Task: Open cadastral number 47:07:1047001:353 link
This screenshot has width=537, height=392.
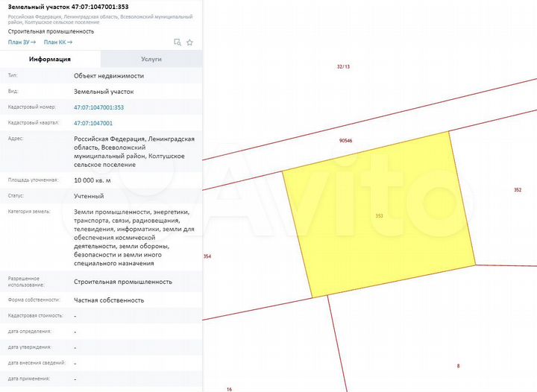Action: point(98,107)
